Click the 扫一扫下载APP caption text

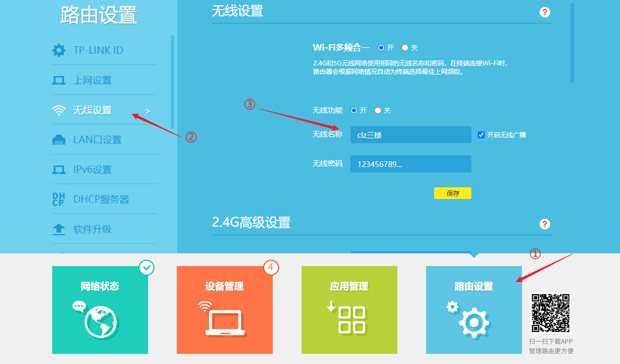[551, 342]
